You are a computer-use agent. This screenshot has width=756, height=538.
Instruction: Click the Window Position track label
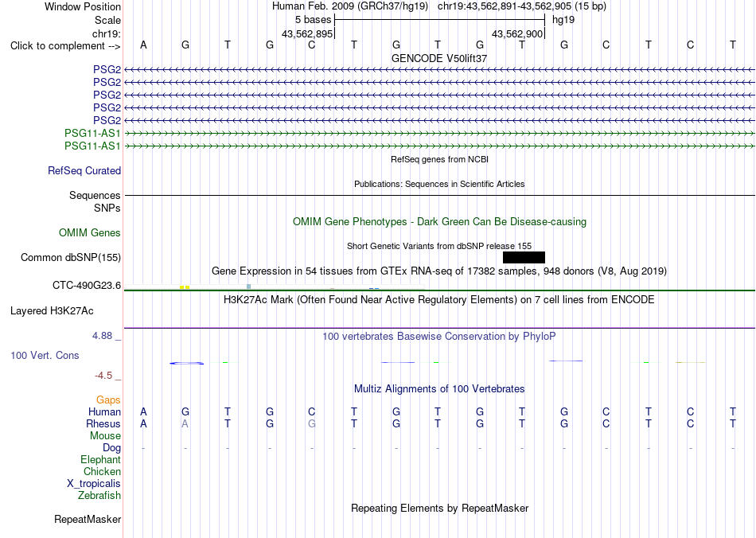pos(83,6)
